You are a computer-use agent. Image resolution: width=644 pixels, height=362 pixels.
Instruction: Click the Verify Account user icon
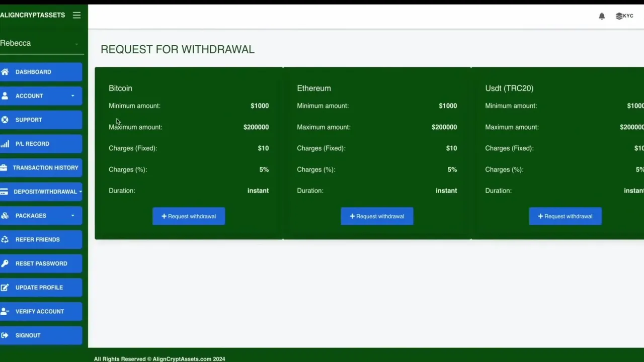[5, 311]
